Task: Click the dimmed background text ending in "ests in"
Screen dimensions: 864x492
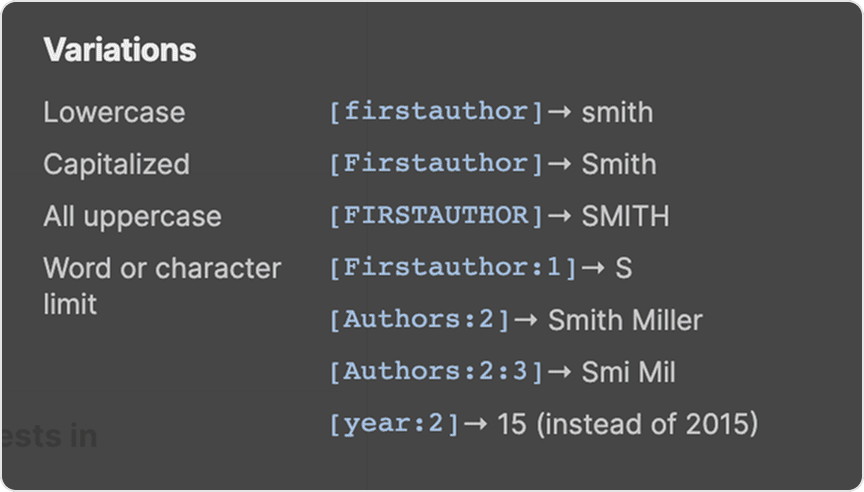Action: [x=50, y=436]
